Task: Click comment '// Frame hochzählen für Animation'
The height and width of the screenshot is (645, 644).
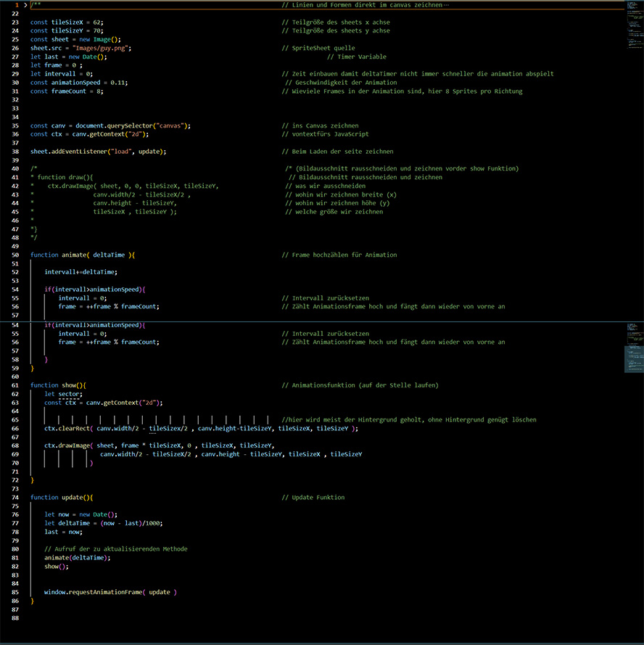Action: tap(339, 255)
